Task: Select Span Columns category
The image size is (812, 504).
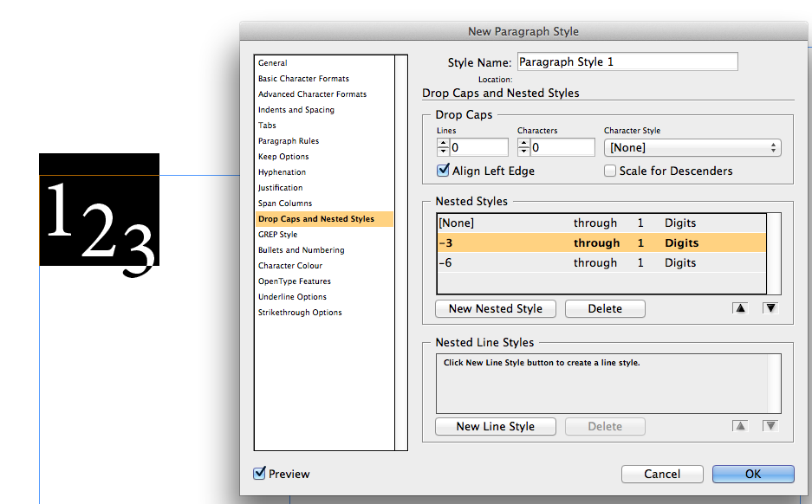Action: click(285, 204)
